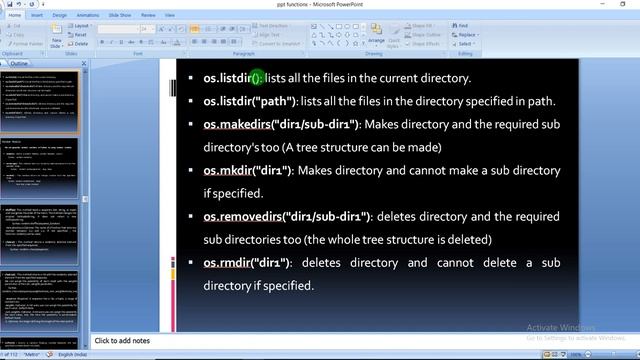Click the Redo icon in the Quick Access Toolbar

31,4
